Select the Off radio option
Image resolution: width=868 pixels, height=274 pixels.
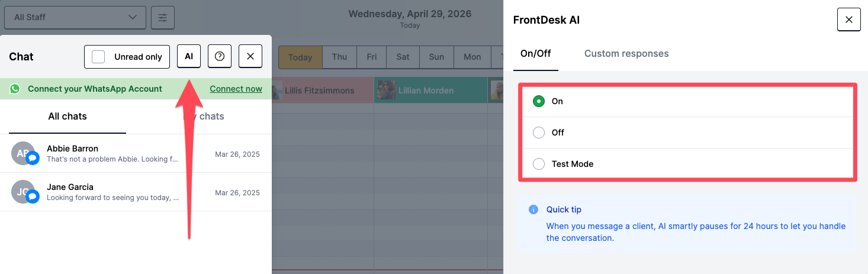(539, 133)
